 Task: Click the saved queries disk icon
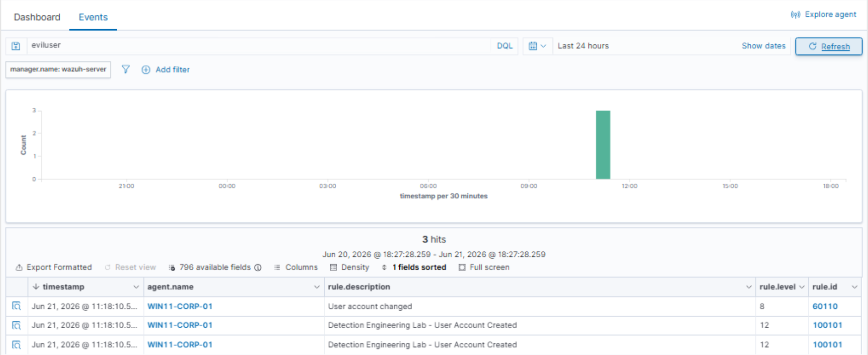tap(16, 46)
